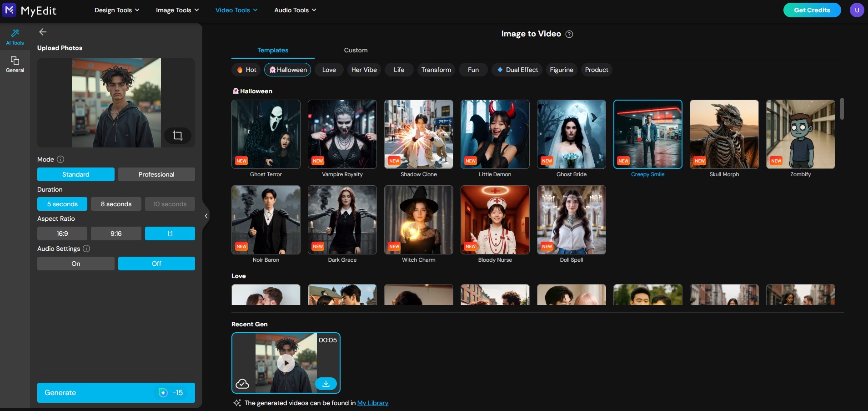Show Audio Settings info icon

click(x=86, y=249)
